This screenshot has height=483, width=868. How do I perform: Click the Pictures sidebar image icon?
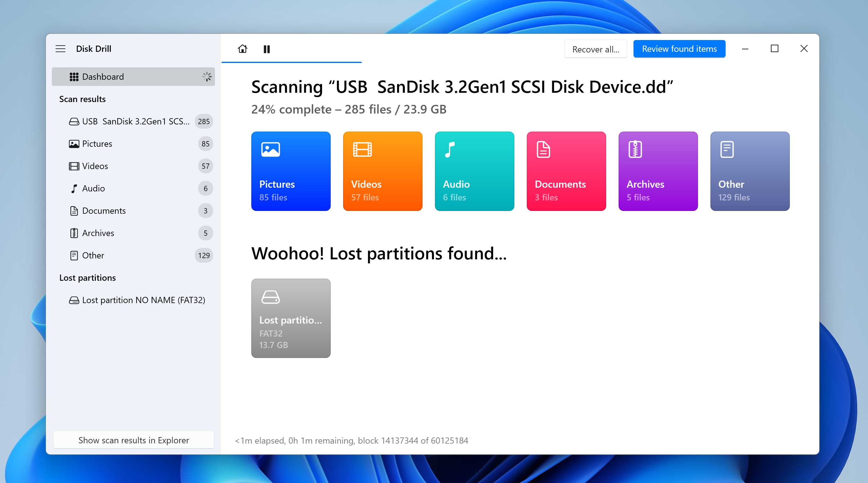[x=74, y=144]
